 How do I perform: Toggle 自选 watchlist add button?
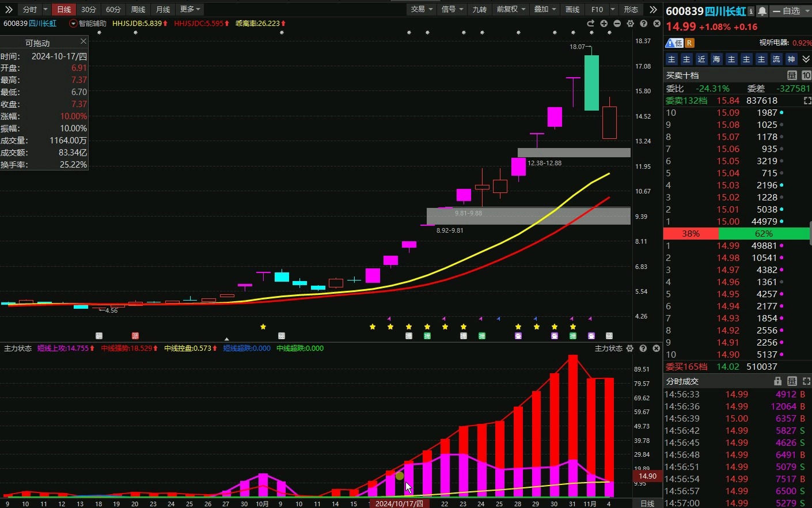787,11
